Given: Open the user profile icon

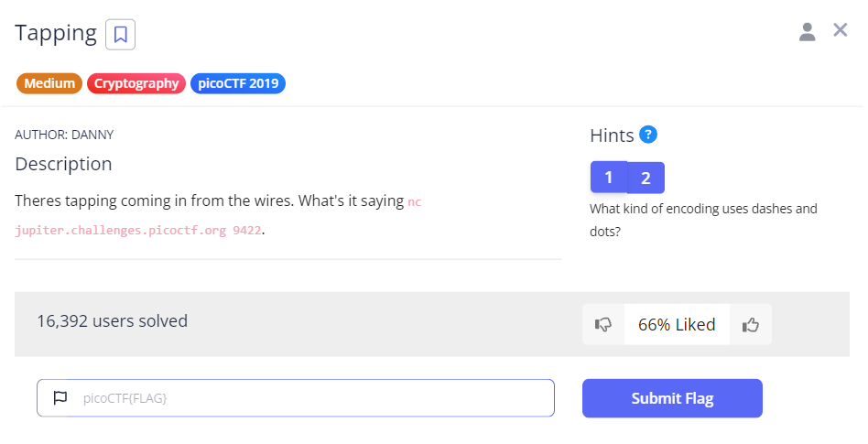Looking at the screenshot, I should (x=807, y=32).
